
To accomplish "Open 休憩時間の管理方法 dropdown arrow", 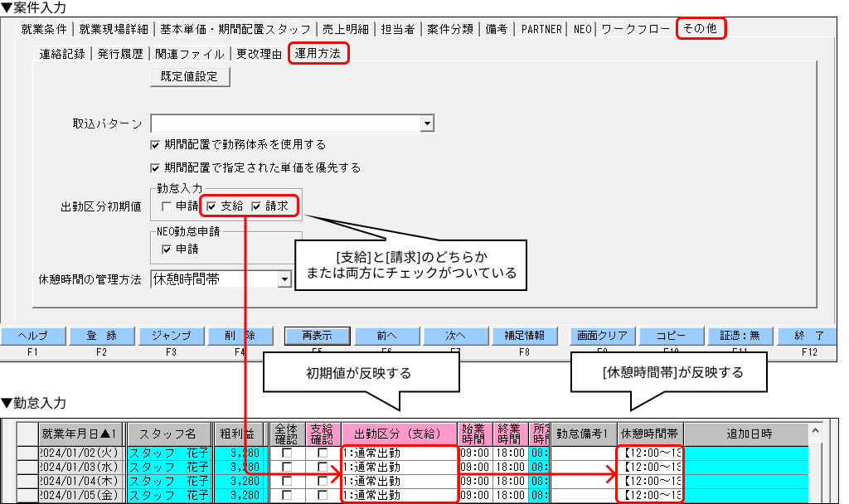I will point(285,279).
